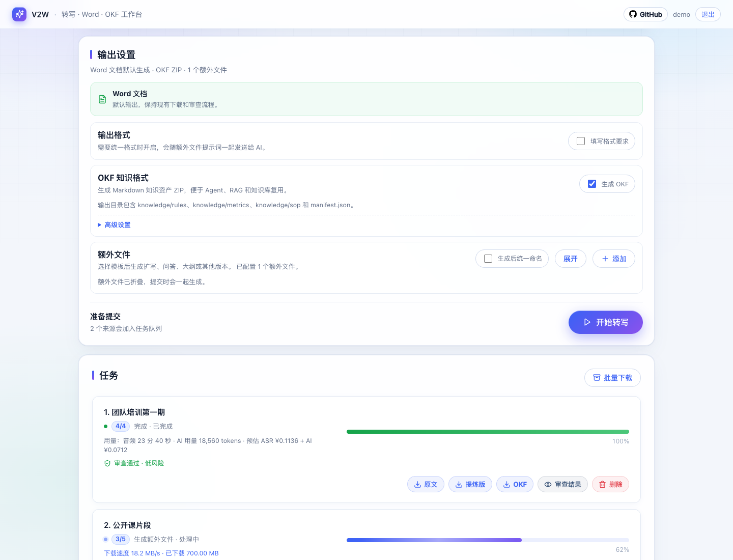Click the plus icon in 添加

605,259
